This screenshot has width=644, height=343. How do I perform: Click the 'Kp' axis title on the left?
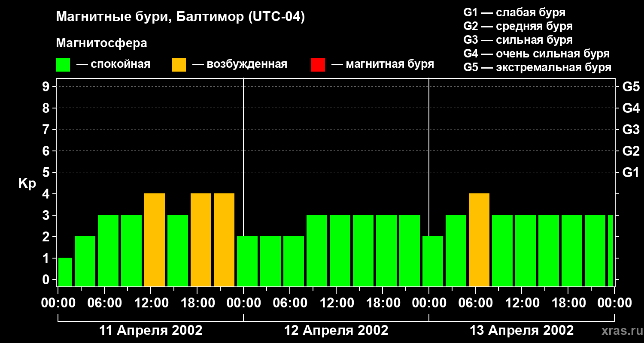[x=27, y=184]
